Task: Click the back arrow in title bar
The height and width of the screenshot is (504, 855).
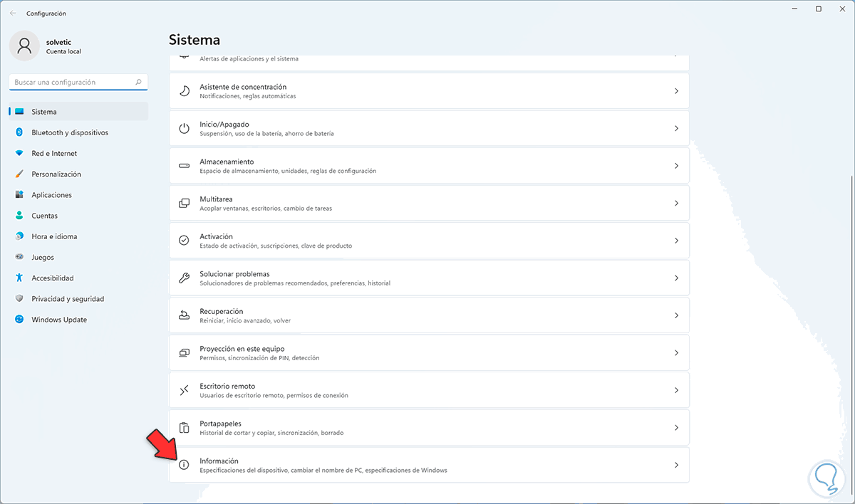Action: [x=13, y=13]
